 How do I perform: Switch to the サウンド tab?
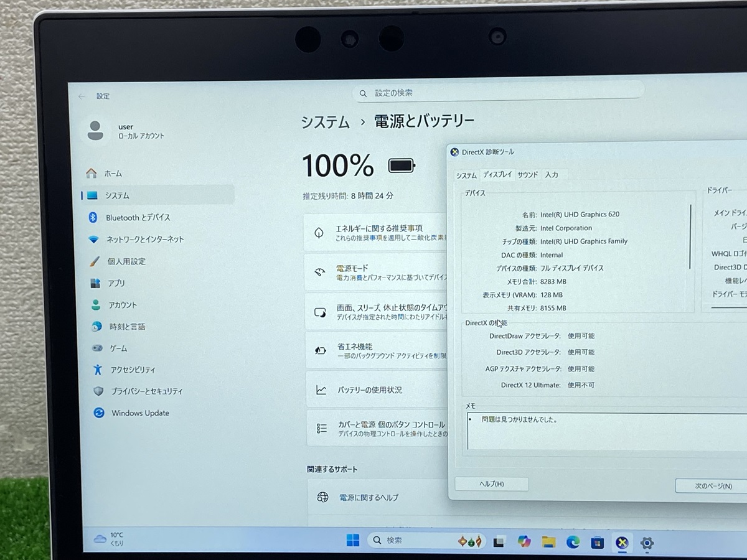click(x=527, y=175)
